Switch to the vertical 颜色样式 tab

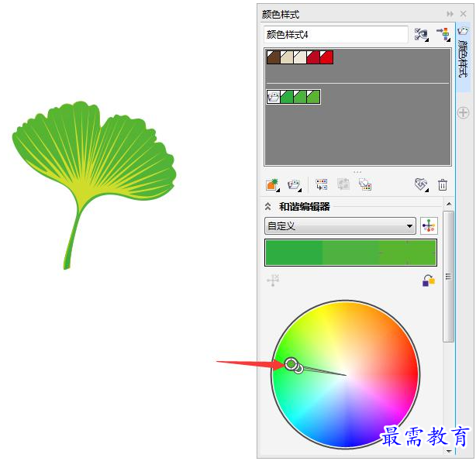[x=463, y=57]
